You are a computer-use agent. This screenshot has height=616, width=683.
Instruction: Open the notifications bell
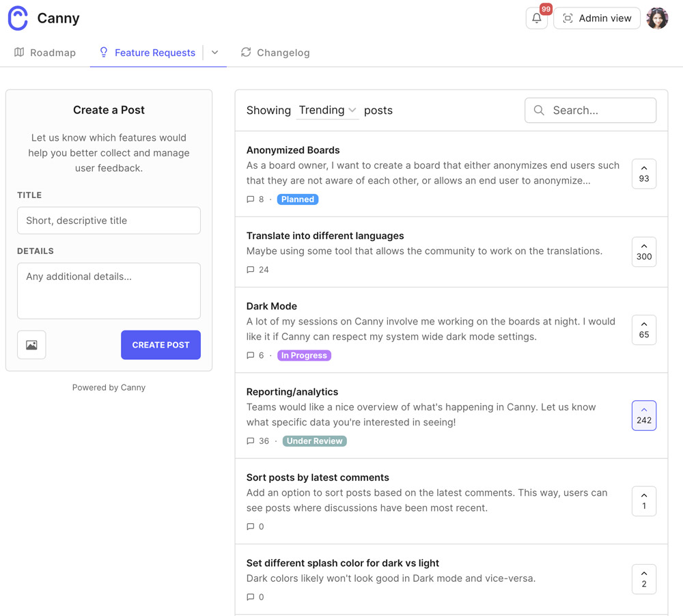click(x=536, y=18)
